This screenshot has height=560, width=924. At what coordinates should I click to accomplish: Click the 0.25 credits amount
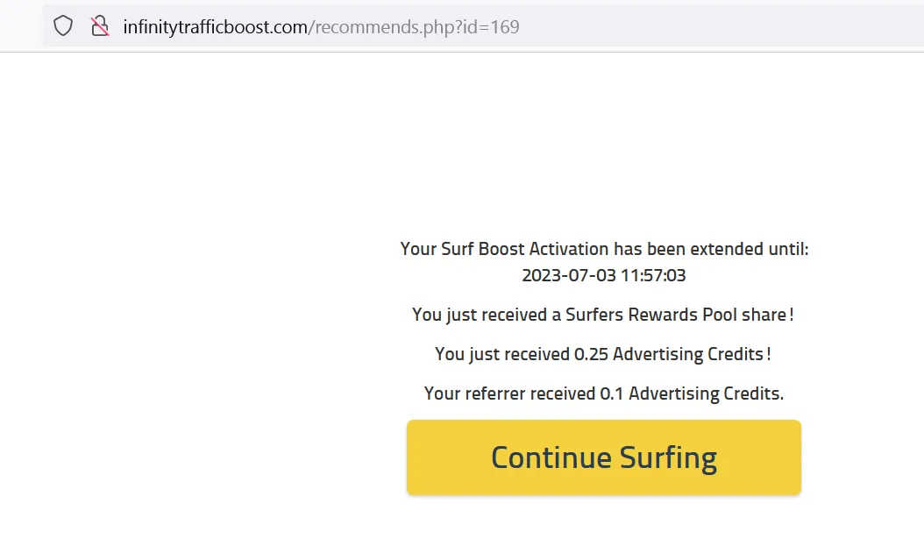click(x=591, y=354)
